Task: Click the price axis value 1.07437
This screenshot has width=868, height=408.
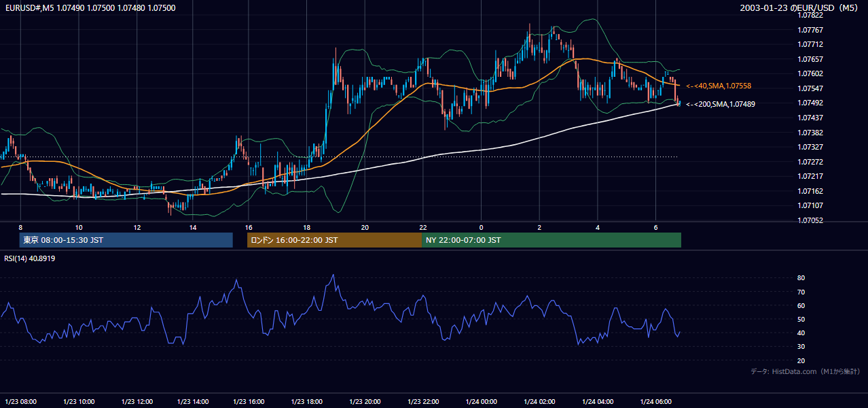Action: tap(810, 118)
